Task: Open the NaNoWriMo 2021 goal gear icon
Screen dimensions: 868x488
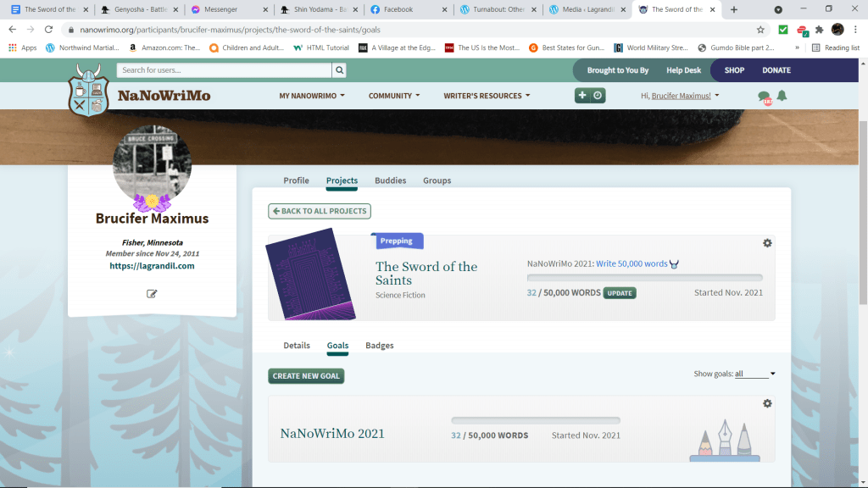Action: [x=767, y=403]
